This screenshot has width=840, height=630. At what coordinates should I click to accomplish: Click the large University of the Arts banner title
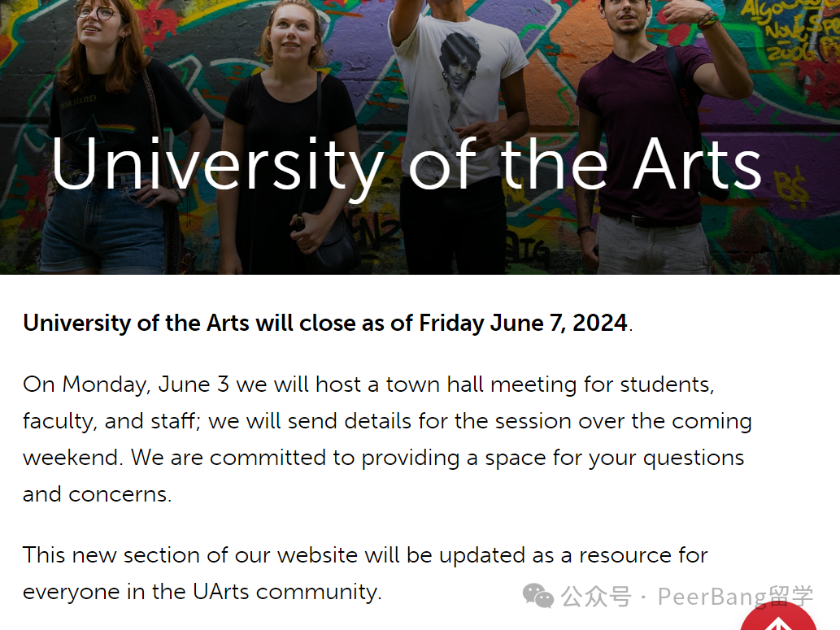tap(407, 164)
